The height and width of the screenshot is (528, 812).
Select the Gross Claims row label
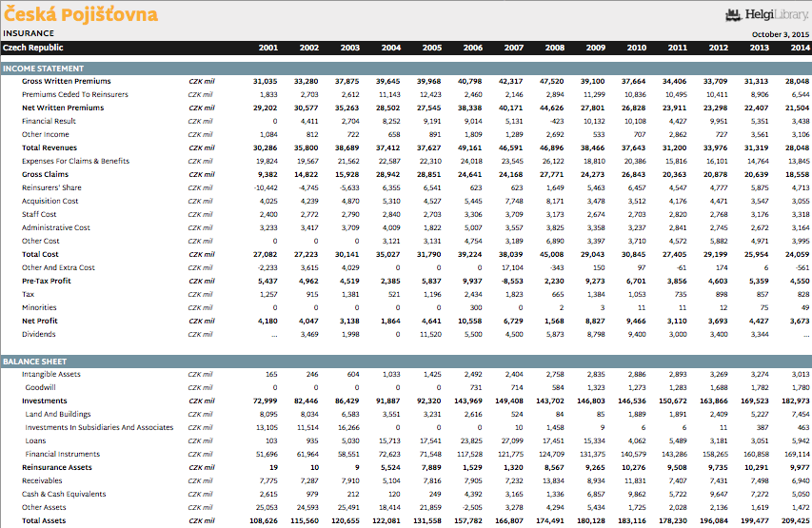pos(45,174)
